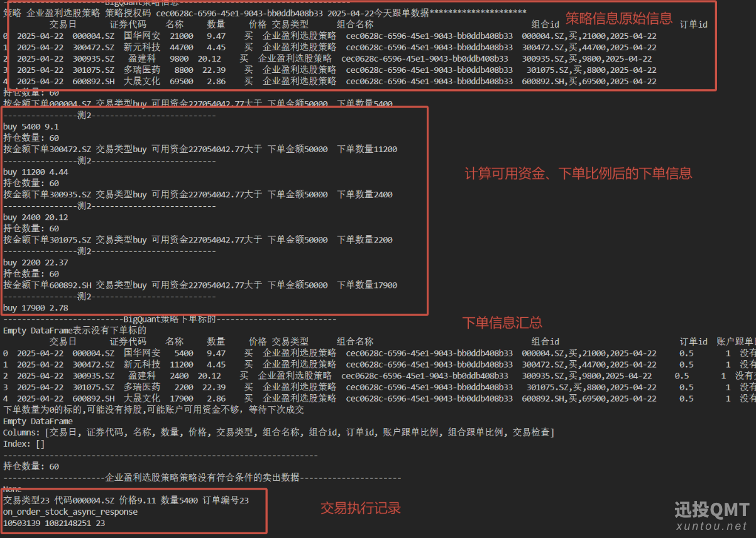Click 大晟文化 in the top data table

click(142, 81)
